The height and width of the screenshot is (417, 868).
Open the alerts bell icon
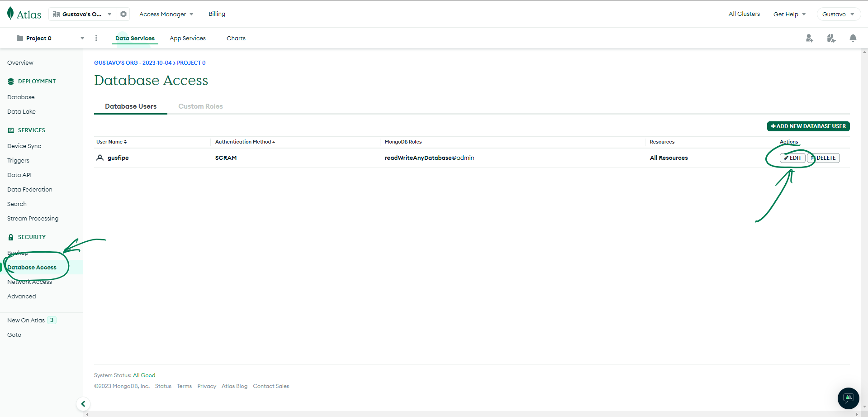pos(853,38)
